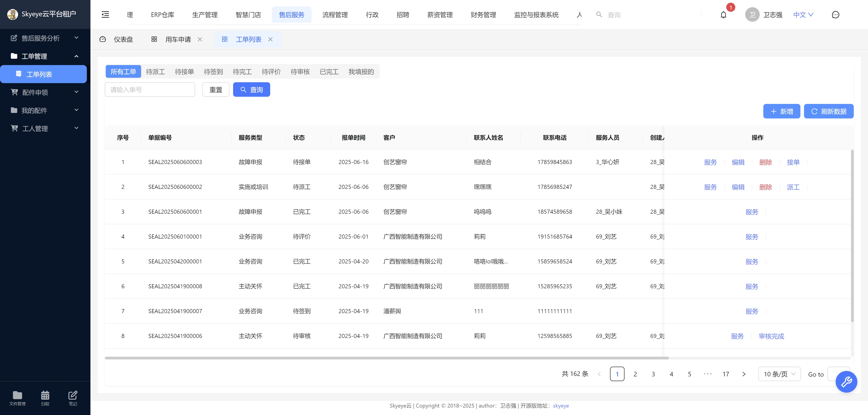Click the table horizontal scrollbar
The image size is (868, 415).
pyautogui.click(x=386, y=358)
